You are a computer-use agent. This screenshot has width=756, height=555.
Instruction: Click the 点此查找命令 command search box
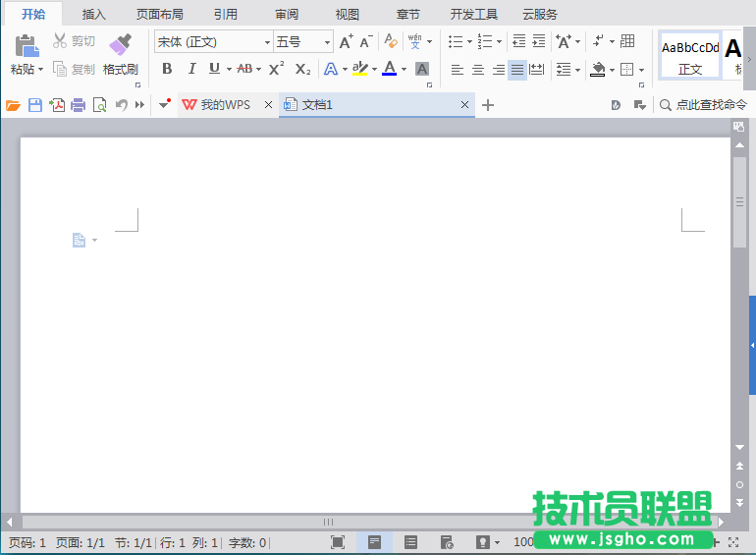(x=703, y=105)
